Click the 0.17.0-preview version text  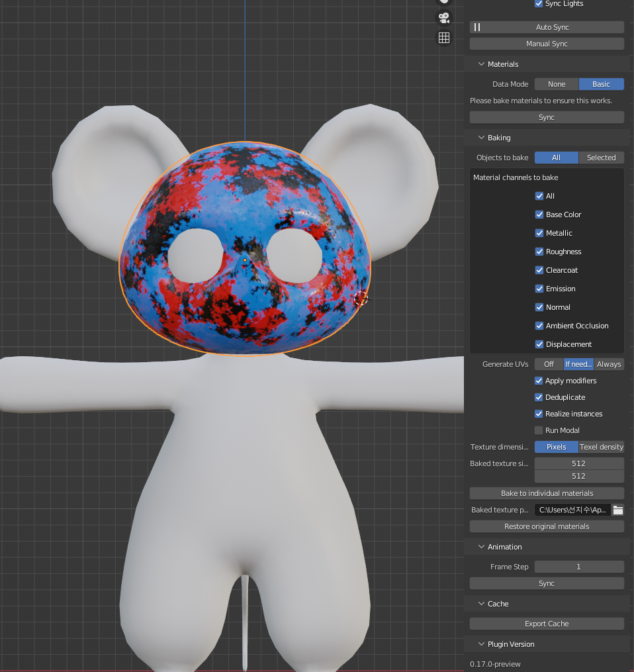pos(495,664)
